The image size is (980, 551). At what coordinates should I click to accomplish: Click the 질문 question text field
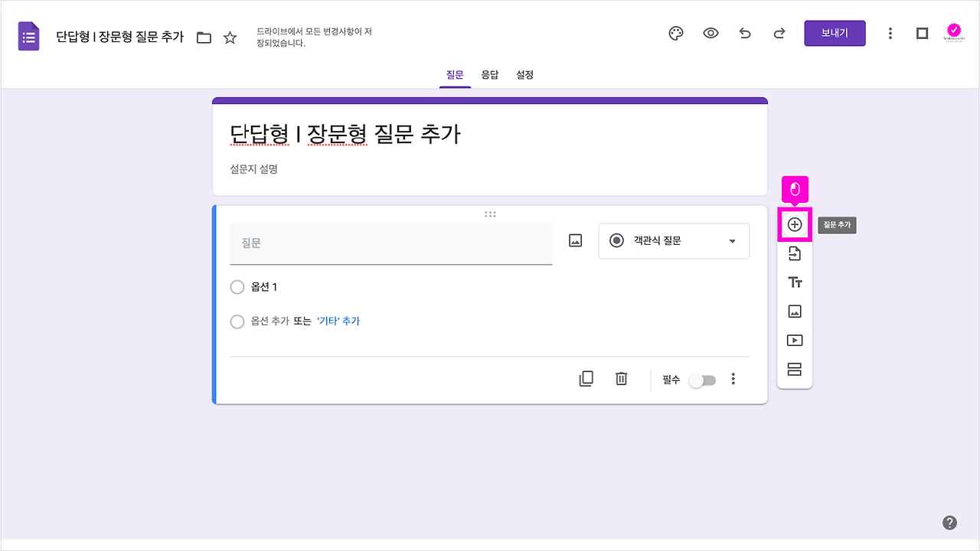pyautogui.click(x=390, y=243)
